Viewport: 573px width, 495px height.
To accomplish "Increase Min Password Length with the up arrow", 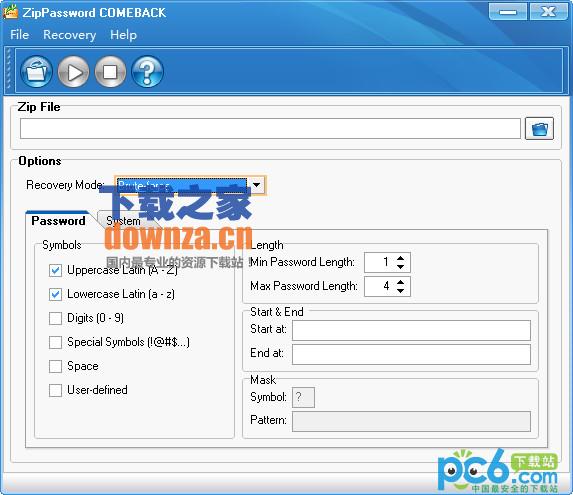I will (401, 258).
